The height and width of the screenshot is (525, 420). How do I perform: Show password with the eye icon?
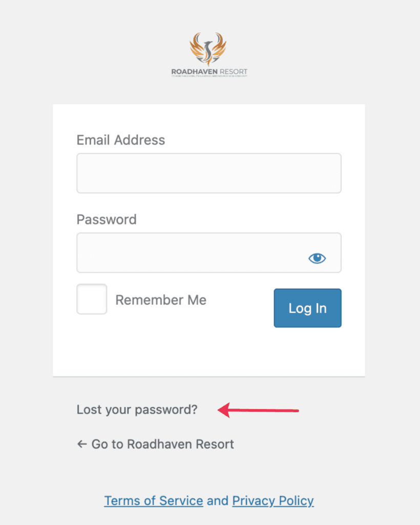[317, 258]
